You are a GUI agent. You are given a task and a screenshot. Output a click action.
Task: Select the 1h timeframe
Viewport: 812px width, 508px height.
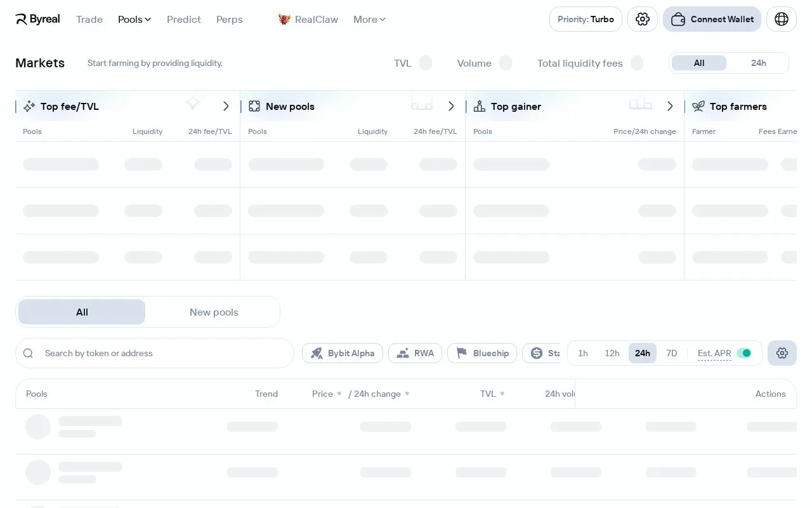(x=583, y=353)
